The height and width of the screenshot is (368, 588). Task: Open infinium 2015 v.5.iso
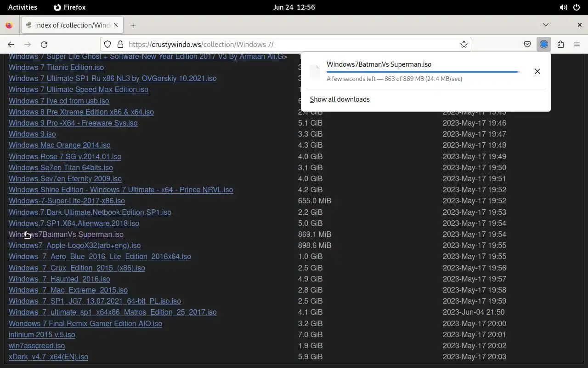42,334
